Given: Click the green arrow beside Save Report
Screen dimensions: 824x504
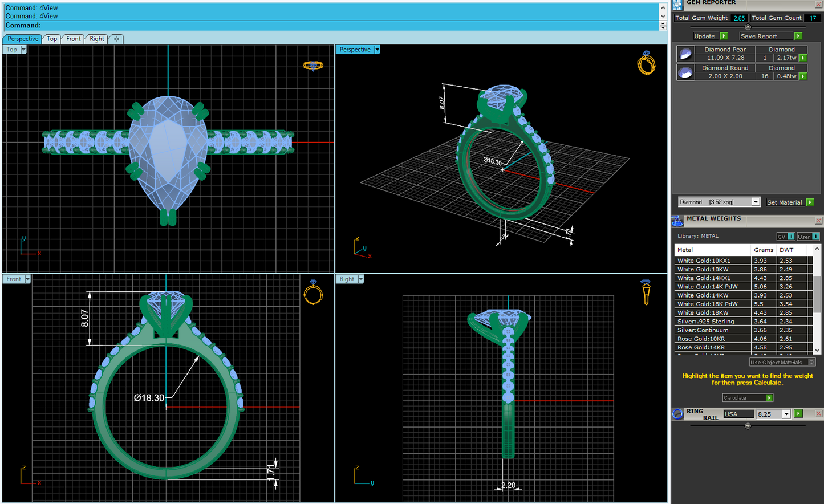Looking at the screenshot, I should coord(798,36).
